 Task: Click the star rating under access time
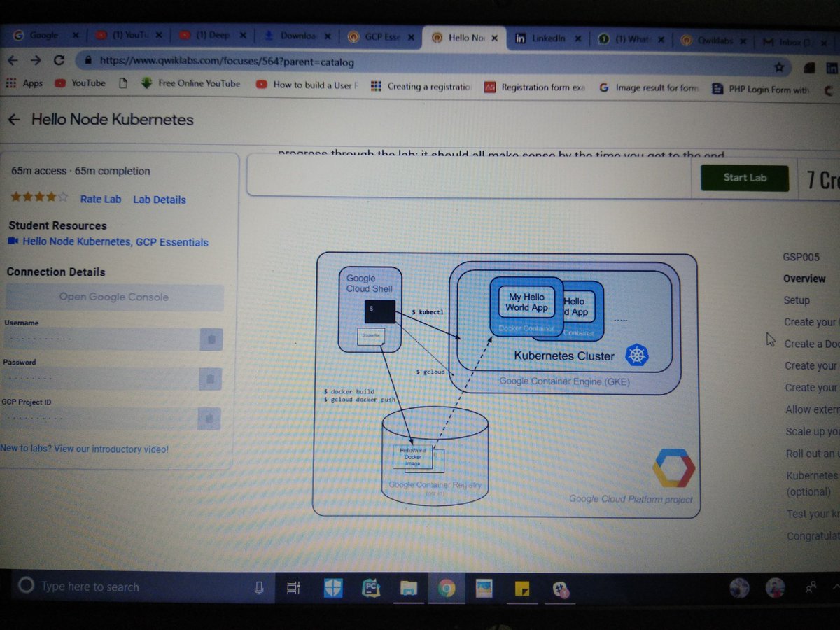click(39, 197)
